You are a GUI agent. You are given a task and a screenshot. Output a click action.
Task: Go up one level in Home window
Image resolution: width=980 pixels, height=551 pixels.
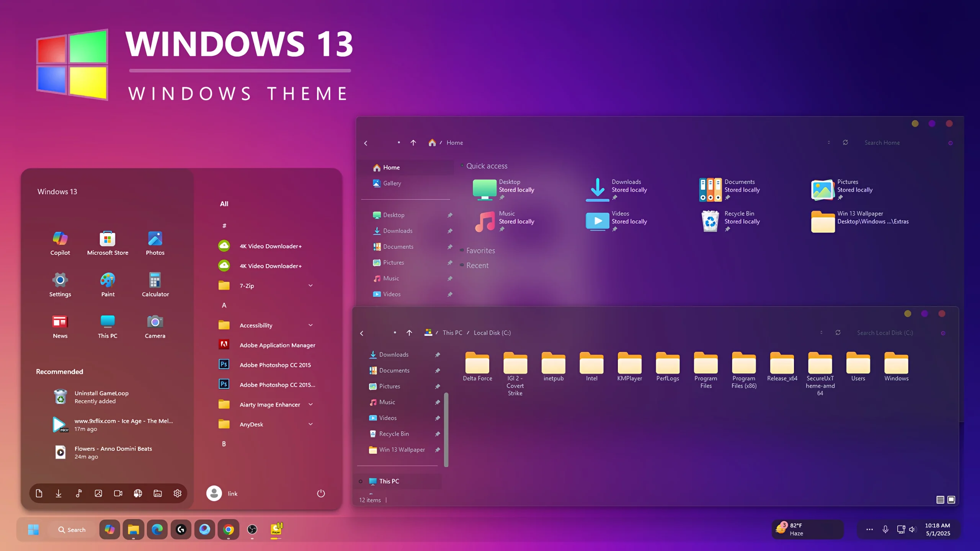coord(413,143)
